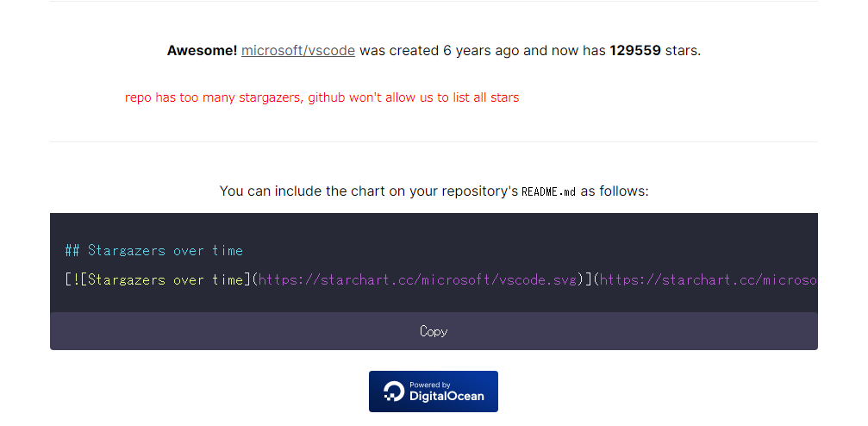Viewport: 868px width, 426px height.
Task: Click the "as follows:" text
Action: pos(614,191)
